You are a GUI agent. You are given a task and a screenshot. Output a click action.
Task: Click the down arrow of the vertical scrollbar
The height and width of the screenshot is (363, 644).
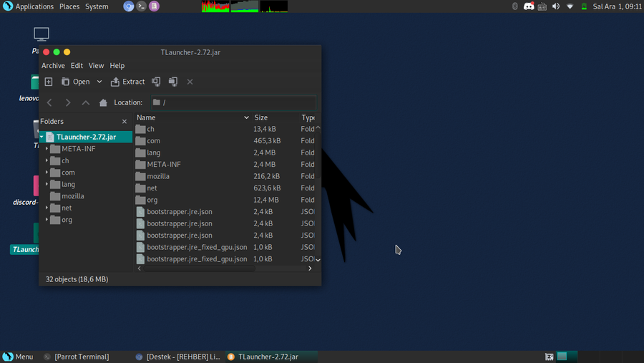tap(318, 260)
